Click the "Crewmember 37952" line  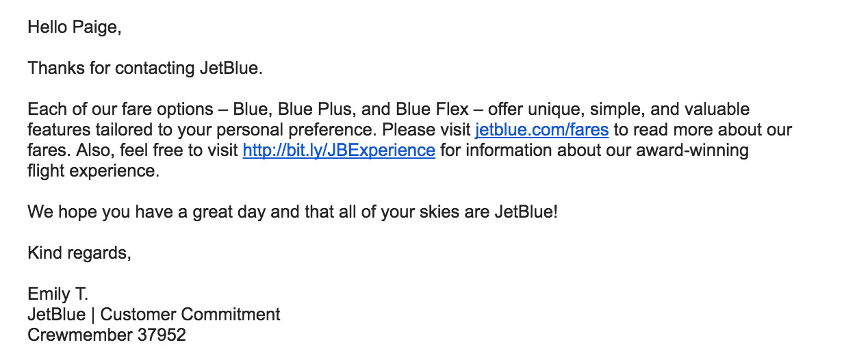tap(107, 335)
